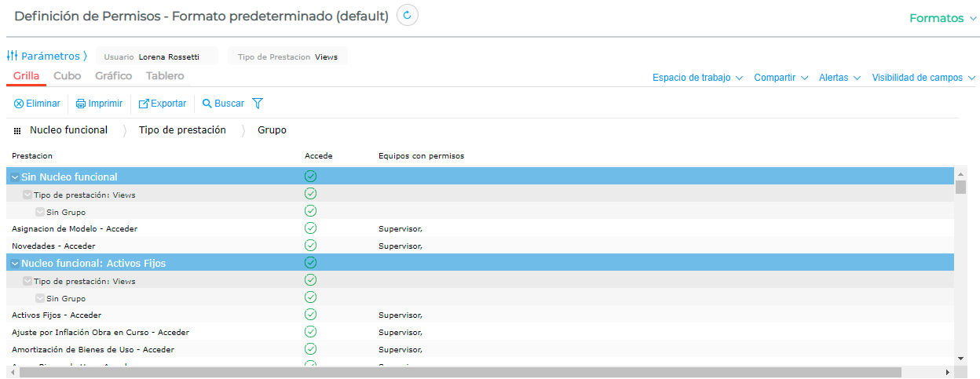Toggle Accede check for Novedades row
This screenshot has width=980, height=379.
[310, 246]
